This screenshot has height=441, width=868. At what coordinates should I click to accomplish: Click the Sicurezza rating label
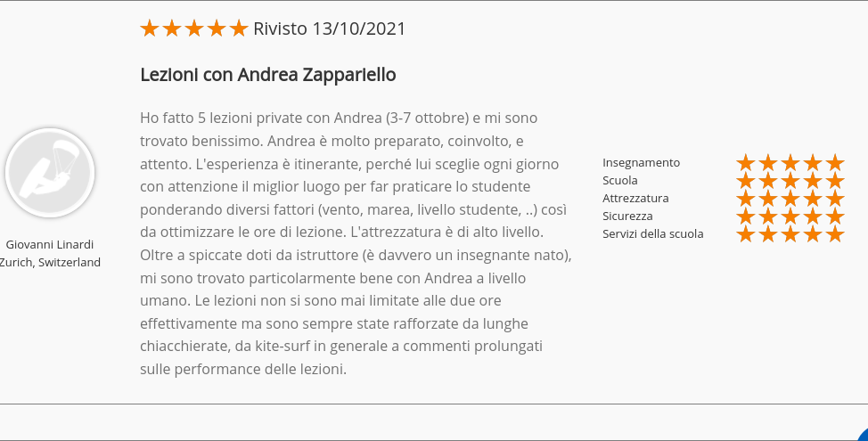627,216
